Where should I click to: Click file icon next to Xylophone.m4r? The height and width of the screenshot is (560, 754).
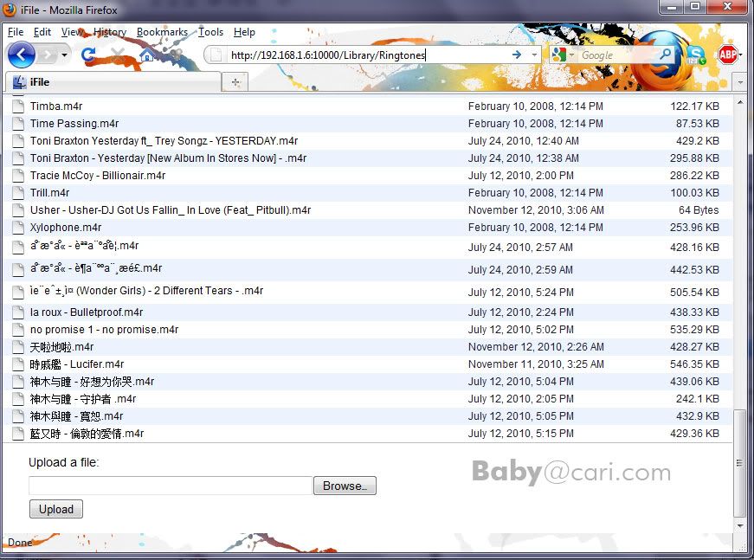click(x=17, y=228)
